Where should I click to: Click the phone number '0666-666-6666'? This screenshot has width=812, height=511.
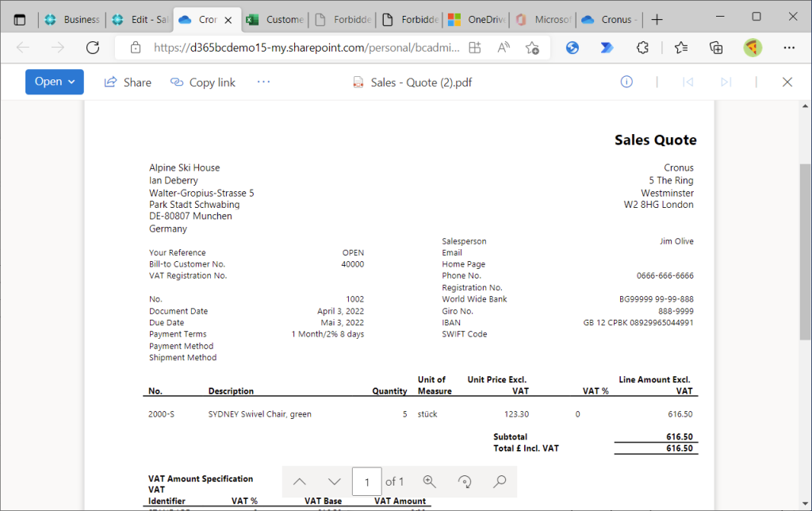tap(665, 275)
